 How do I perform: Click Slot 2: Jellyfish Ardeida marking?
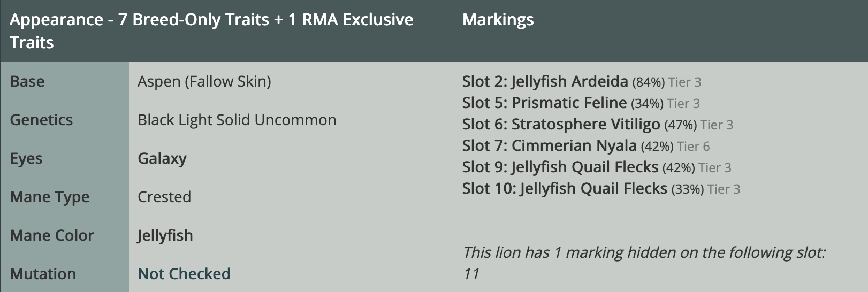(x=545, y=82)
